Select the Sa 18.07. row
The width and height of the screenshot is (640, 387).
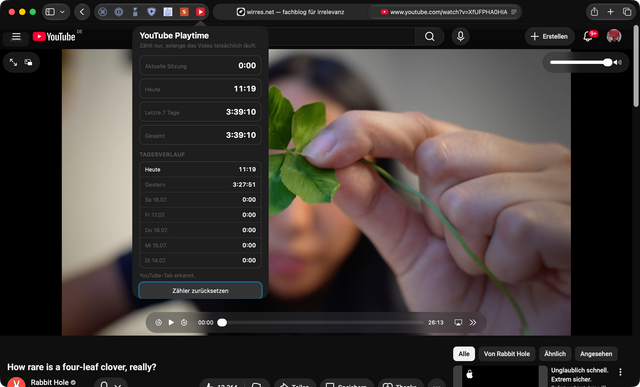point(200,200)
